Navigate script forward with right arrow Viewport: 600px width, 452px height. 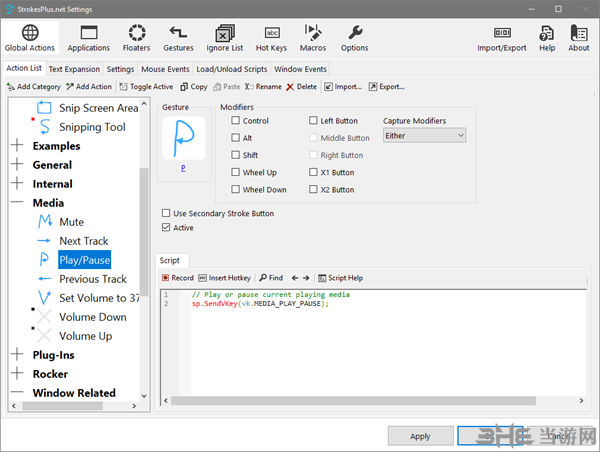click(x=306, y=278)
